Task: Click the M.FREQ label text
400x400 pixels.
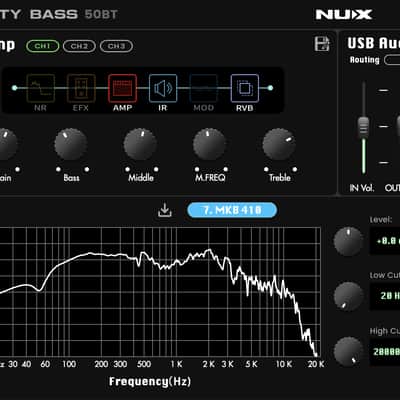Action: point(210,178)
